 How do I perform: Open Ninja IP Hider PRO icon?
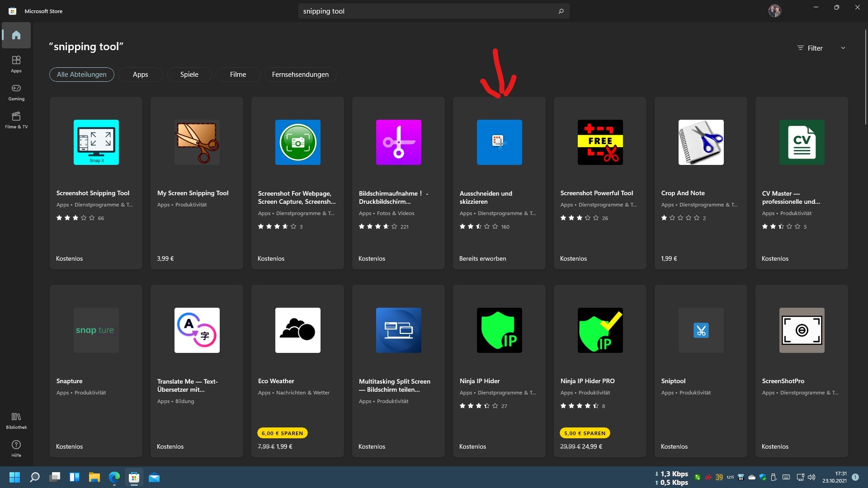pos(600,330)
